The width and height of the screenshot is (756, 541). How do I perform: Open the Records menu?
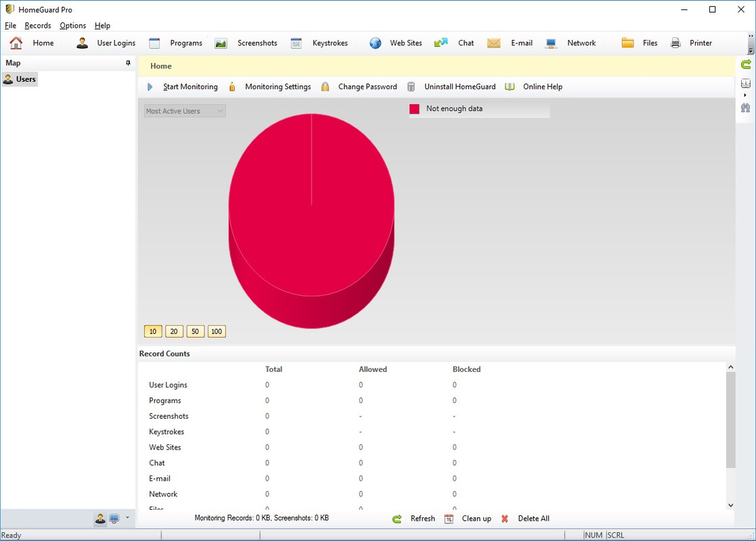[38, 26]
